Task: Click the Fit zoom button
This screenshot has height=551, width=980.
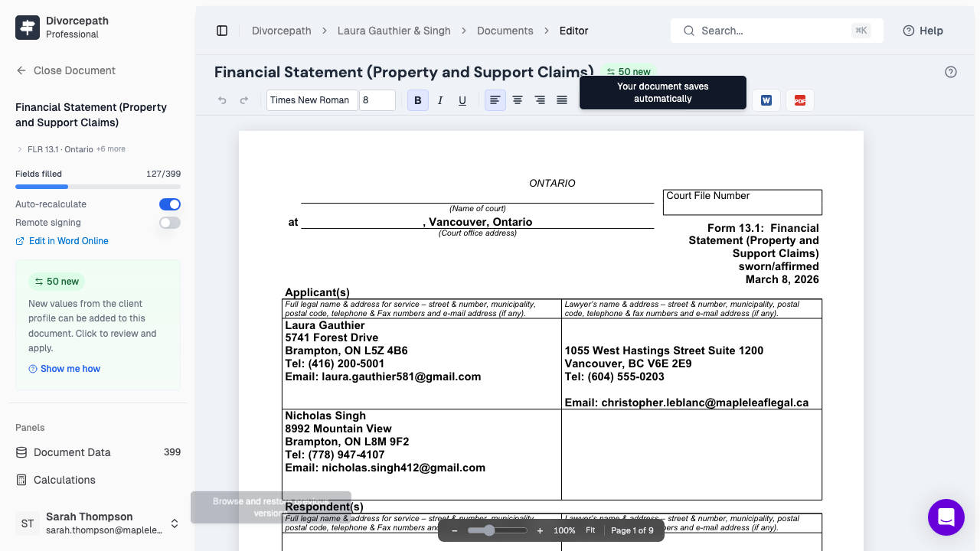Action: [590, 530]
